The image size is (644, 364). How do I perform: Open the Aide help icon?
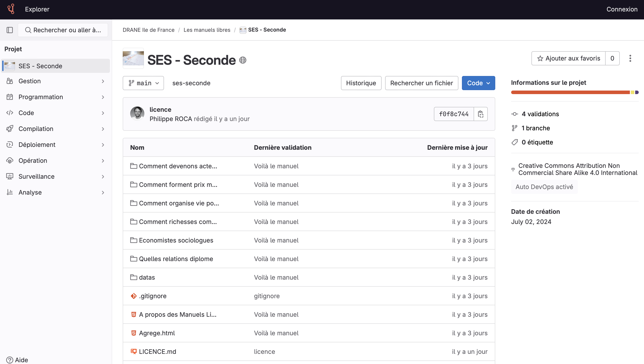(9, 360)
